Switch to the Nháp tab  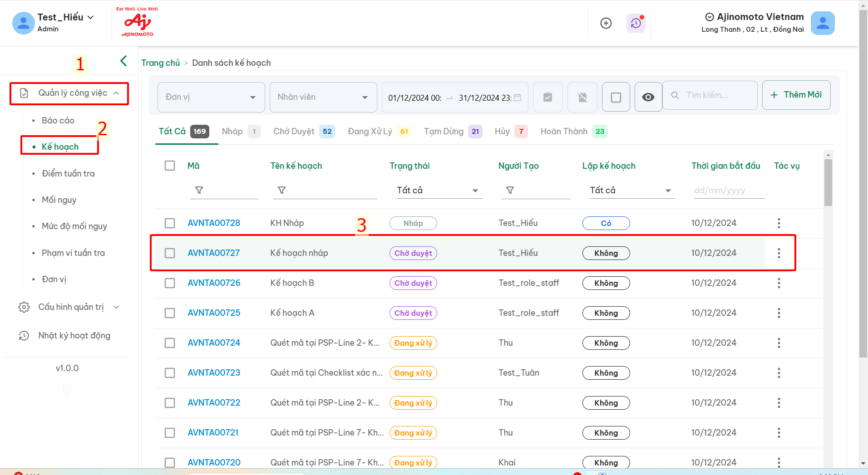point(241,132)
